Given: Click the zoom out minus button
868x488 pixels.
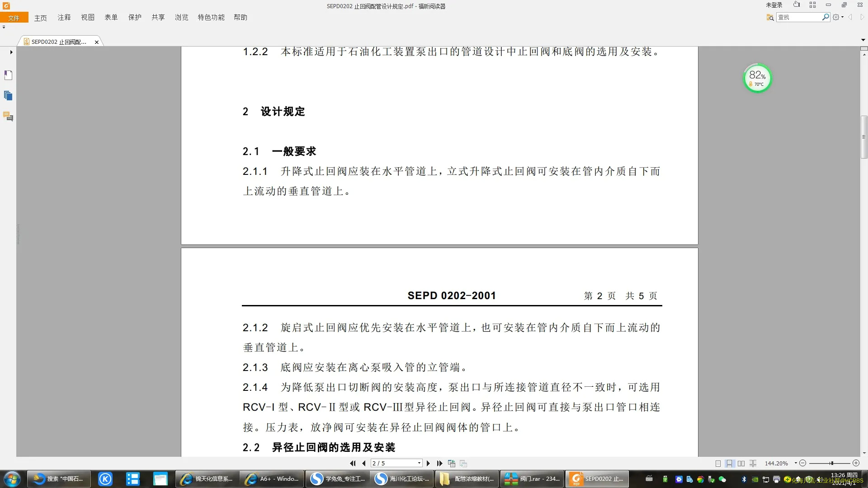Looking at the screenshot, I should click(x=803, y=464).
